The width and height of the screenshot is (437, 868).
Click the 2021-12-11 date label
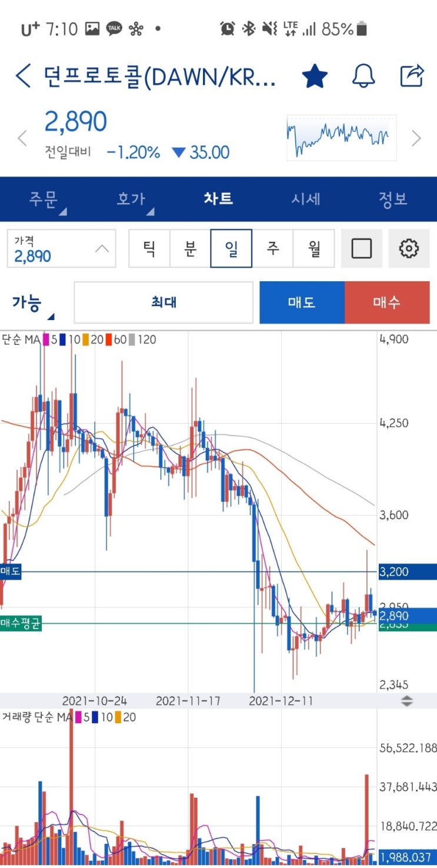coord(281,701)
